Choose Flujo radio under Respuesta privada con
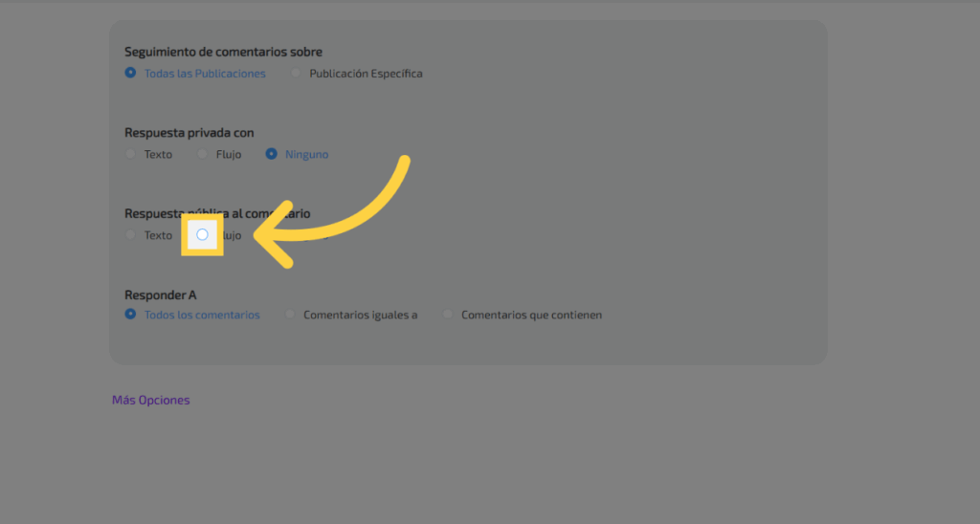Screen dimensions: 980x524 pos(202,154)
